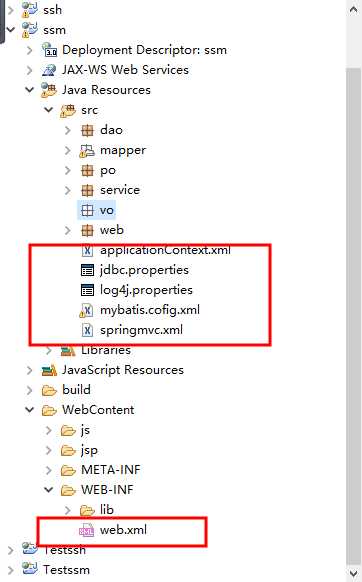Click the build folder icon
The image size is (362, 582).
pos(49,390)
